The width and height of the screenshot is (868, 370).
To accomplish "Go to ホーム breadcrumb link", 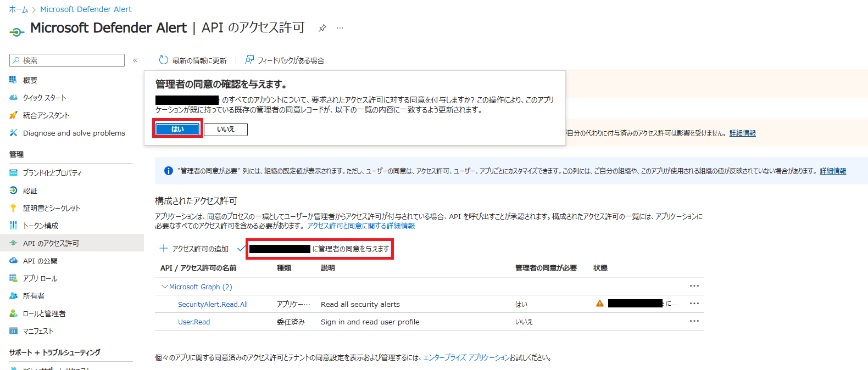I will click(18, 9).
